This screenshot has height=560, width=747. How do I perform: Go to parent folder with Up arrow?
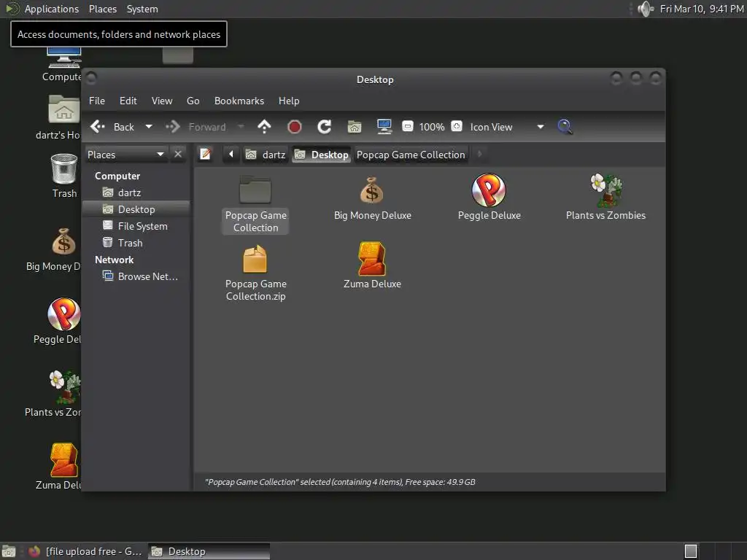264,127
